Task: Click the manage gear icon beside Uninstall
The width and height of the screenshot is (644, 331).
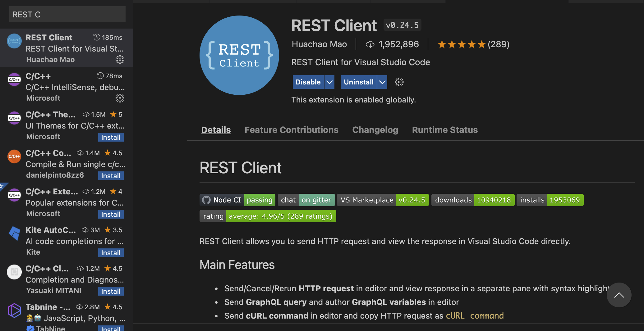Action: pos(399,82)
